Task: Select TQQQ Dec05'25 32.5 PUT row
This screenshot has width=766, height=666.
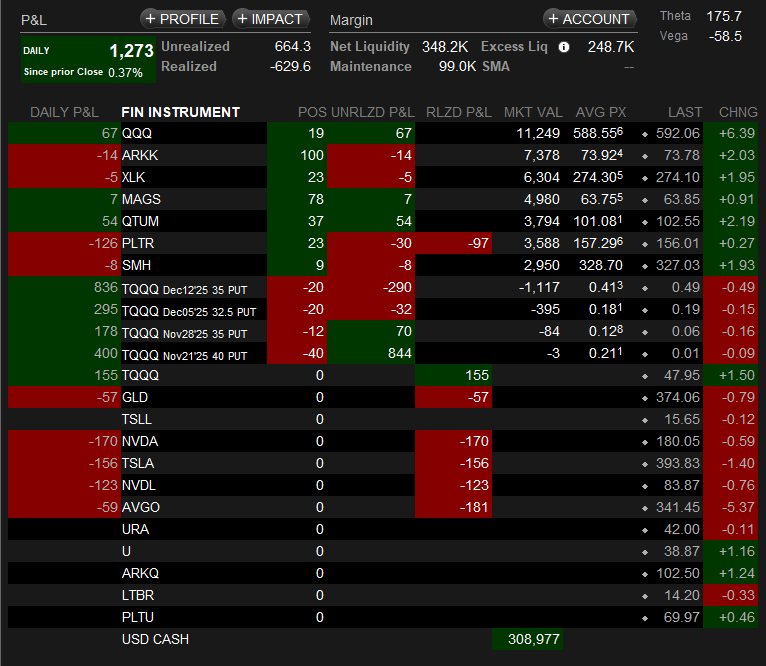Action: [383, 309]
